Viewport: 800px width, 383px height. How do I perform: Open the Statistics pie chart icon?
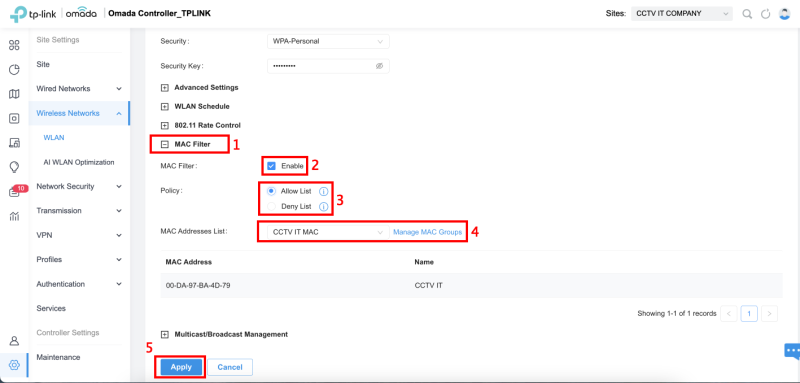tap(14, 70)
